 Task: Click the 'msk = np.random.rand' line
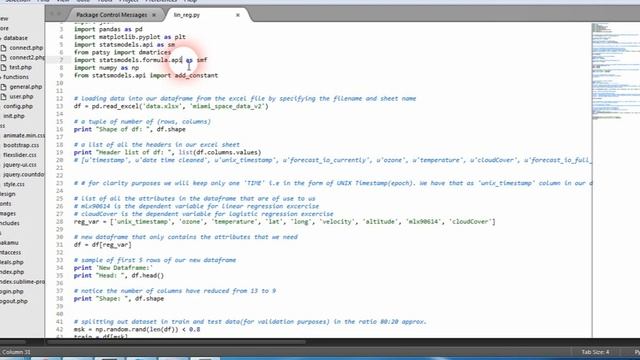coord(137,329)
